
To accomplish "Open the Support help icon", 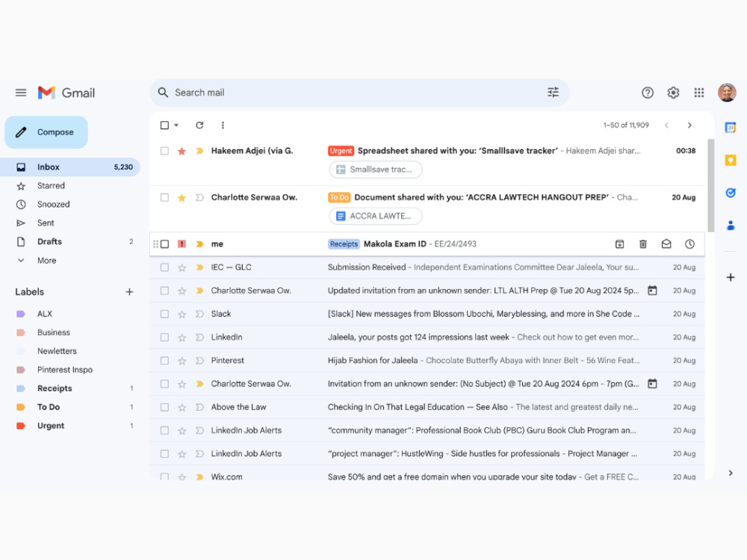I will click(x=647, y=93).
